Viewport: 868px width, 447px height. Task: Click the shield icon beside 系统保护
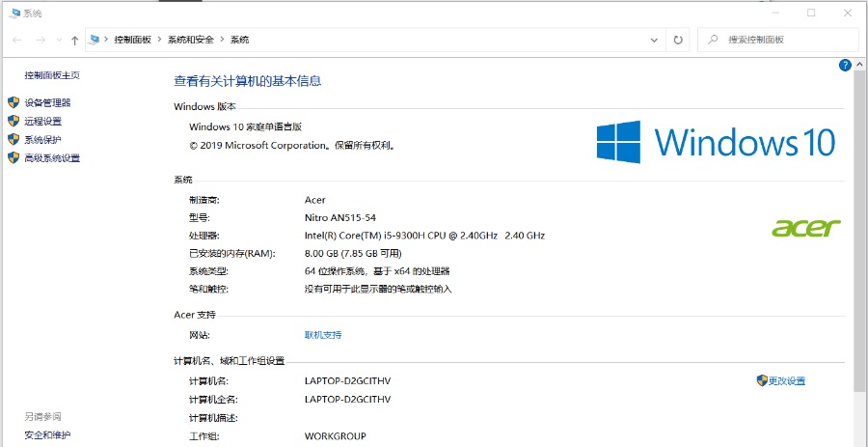(14, 139)
